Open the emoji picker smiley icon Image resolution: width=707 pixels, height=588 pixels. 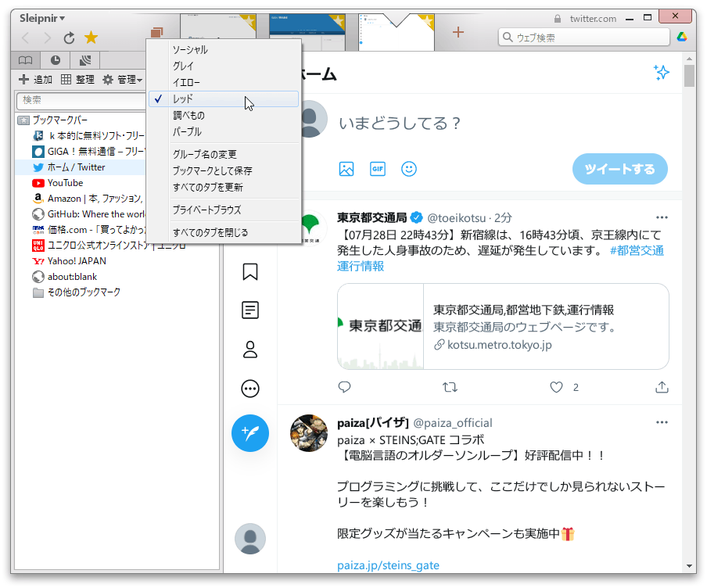click(x=409, y=169)
